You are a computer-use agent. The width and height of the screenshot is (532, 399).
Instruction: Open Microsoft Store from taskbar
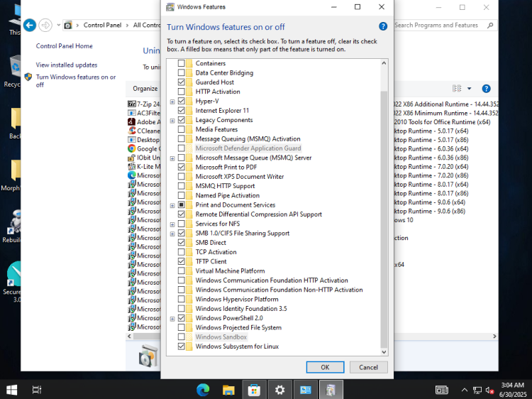(x=254, y=390)
